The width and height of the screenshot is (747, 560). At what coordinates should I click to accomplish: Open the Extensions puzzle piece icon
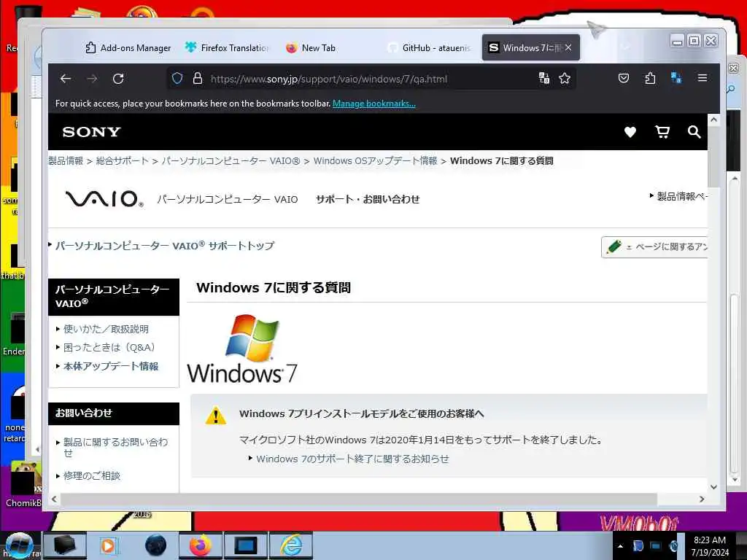[650, 78]
